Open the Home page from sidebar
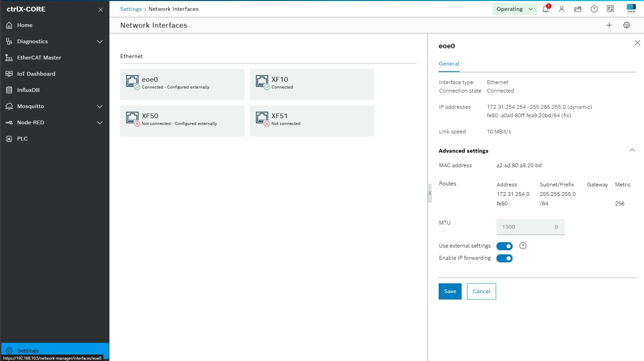The height and width of the screenshot is (361, 644). tap(25, 25)
